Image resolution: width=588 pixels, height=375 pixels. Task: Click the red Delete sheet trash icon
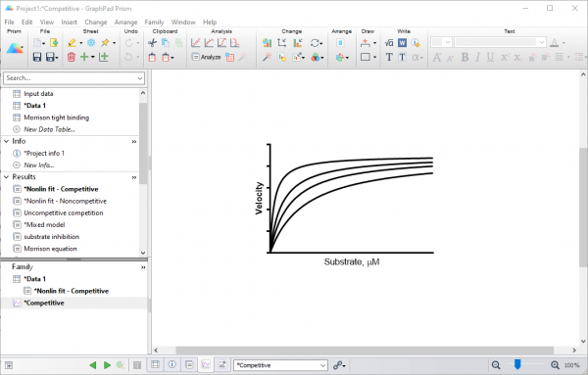coord(72,57)
